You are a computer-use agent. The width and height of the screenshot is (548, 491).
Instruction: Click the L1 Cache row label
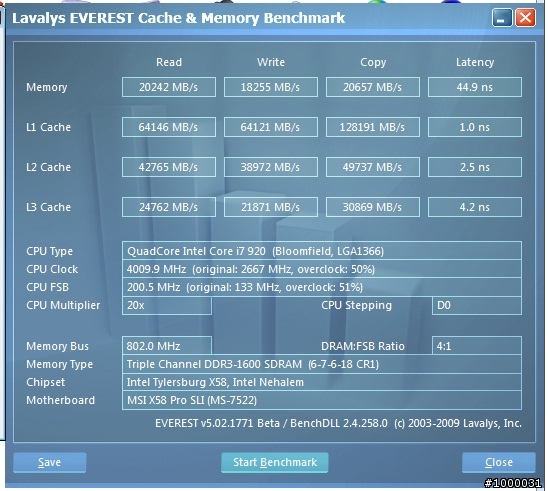(x=48, y=127)
